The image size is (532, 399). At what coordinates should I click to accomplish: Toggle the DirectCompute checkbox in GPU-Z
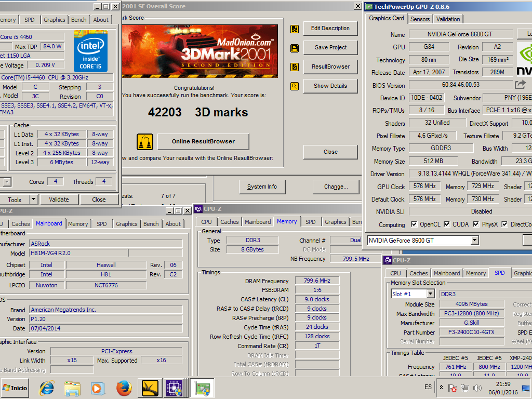tap(504, 224)
